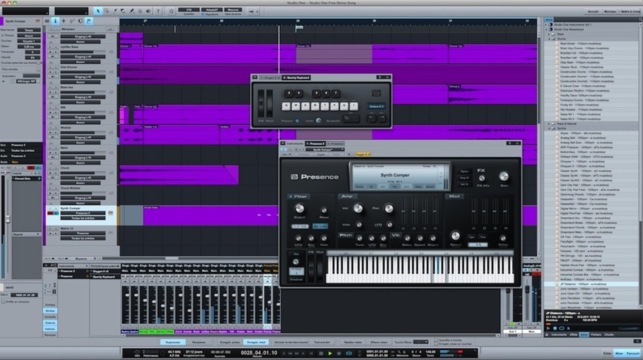Open the Fichiers tab in the browser
Image resolution: width=643 pixels, height=360 pixels.
[x=596, y=335]
